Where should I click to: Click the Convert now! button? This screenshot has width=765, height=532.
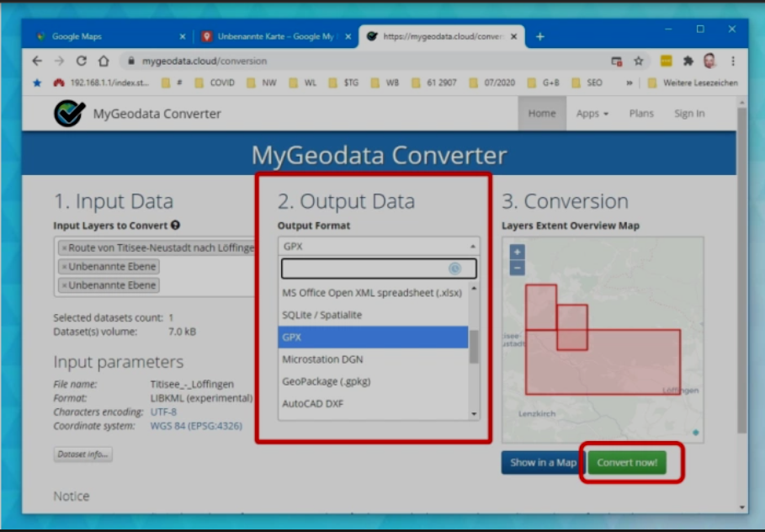coord(627,462)
